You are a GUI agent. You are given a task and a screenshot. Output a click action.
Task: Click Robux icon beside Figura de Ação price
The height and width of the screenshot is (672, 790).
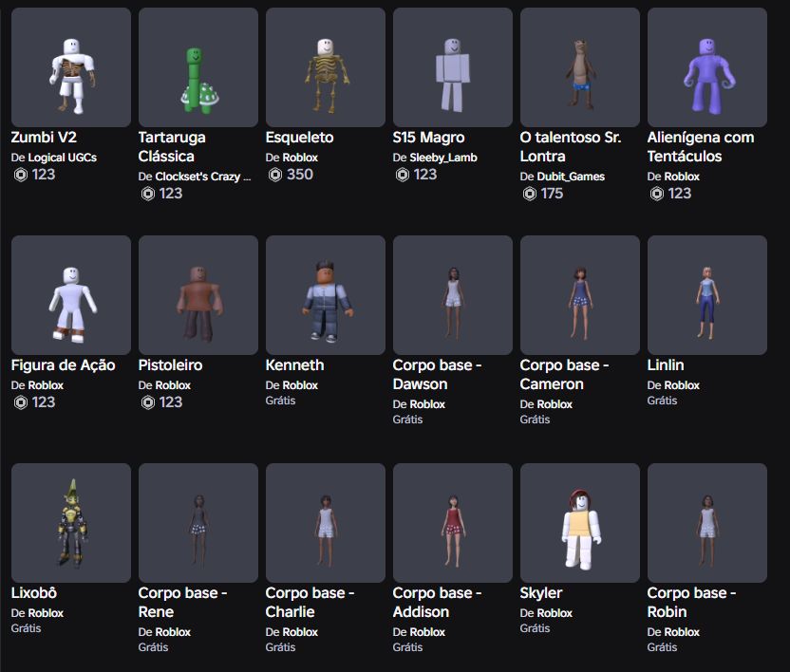pos(21,402)
